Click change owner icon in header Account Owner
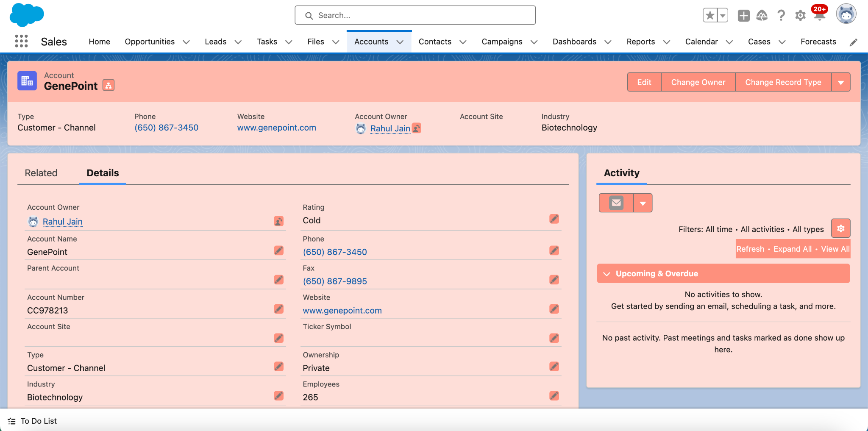The height and width of the screenshot is (431, 868). click(417, 128)
